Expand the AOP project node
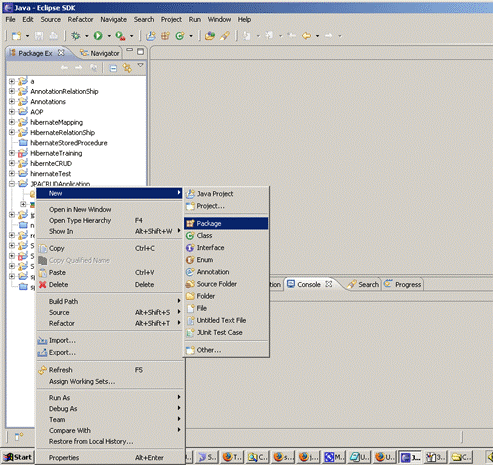The image size is (493, 465). 12,112
